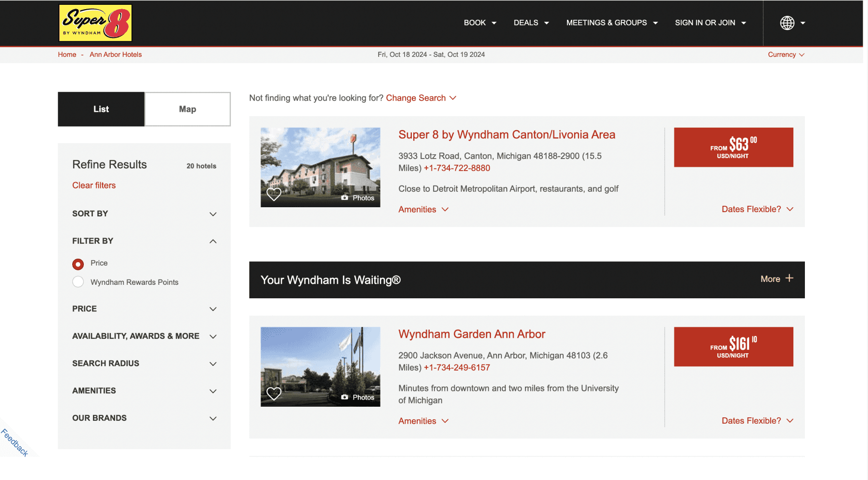868x480 pixels.
Task: Select the Price filter radio button
Action: [x=78, y=264]
